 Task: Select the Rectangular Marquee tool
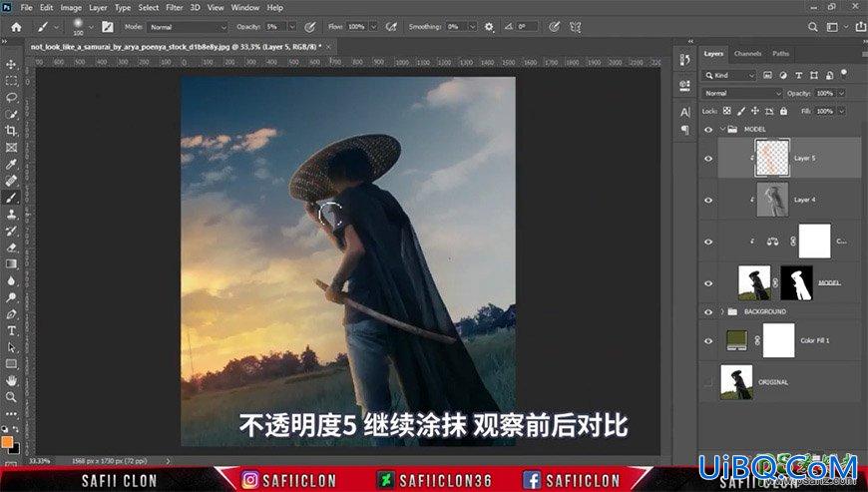[x=11, y=81]
